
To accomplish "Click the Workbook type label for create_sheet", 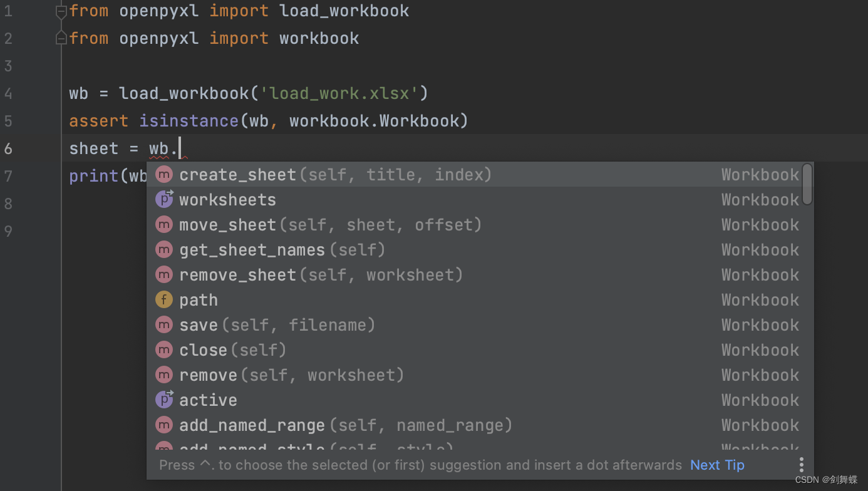I will (760, 175).
